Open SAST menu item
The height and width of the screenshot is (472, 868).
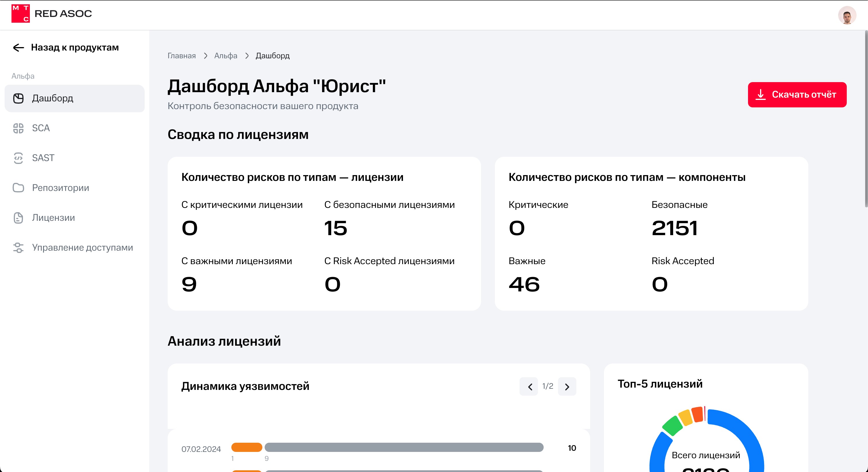(x=43, y=158)
